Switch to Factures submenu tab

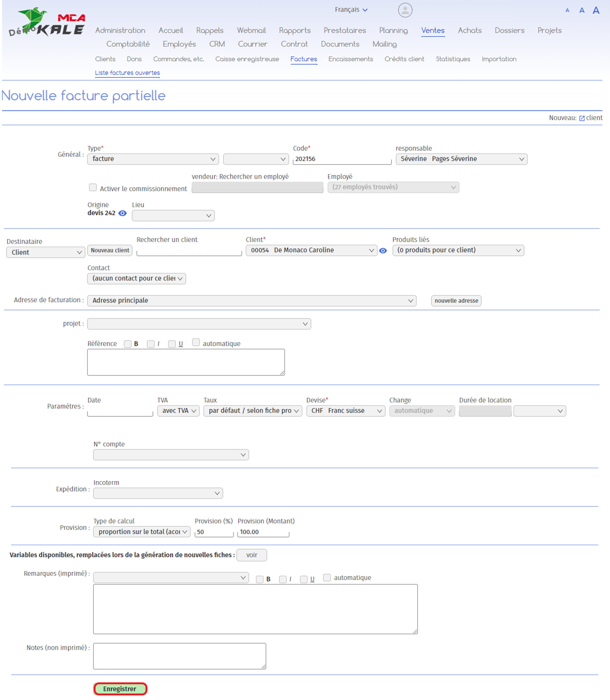click(x=304, y=59)
